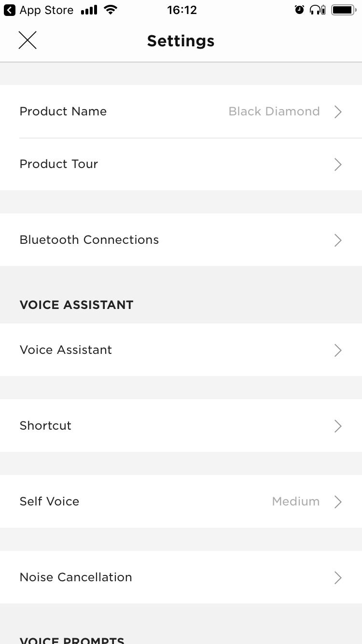Tap the Noise Cancellation label

[x=75, y=577]
